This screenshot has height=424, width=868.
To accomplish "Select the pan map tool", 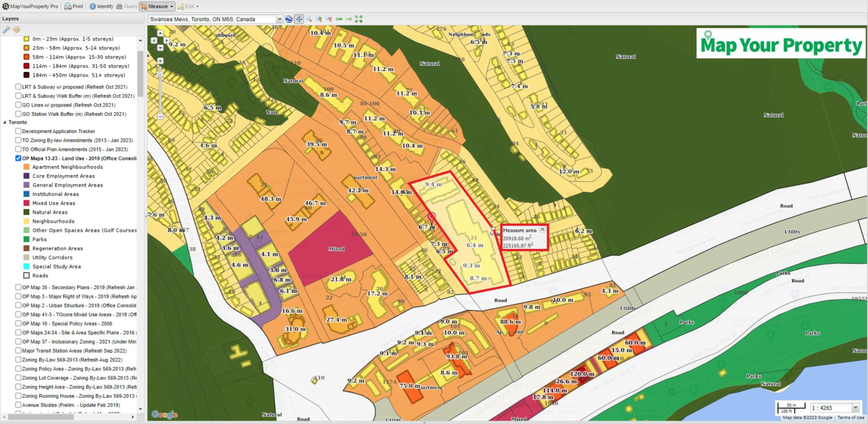I will (x=299, y=19).
